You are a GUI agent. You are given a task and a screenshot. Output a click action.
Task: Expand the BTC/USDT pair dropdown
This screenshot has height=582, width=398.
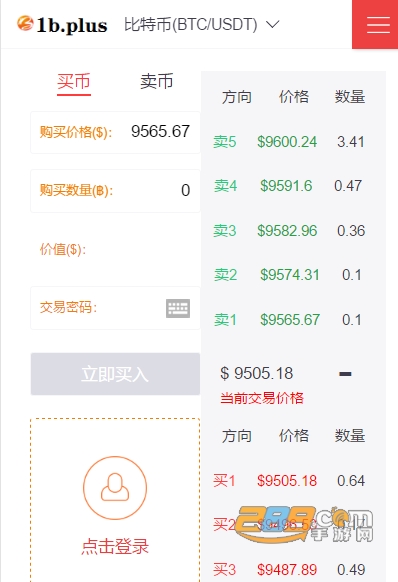(x=202, y=24)
